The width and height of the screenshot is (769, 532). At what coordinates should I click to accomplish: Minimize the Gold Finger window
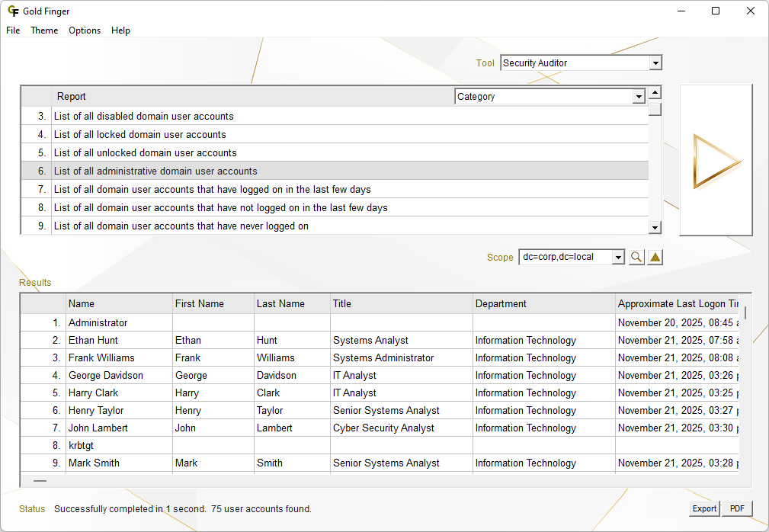coord(681,11)
